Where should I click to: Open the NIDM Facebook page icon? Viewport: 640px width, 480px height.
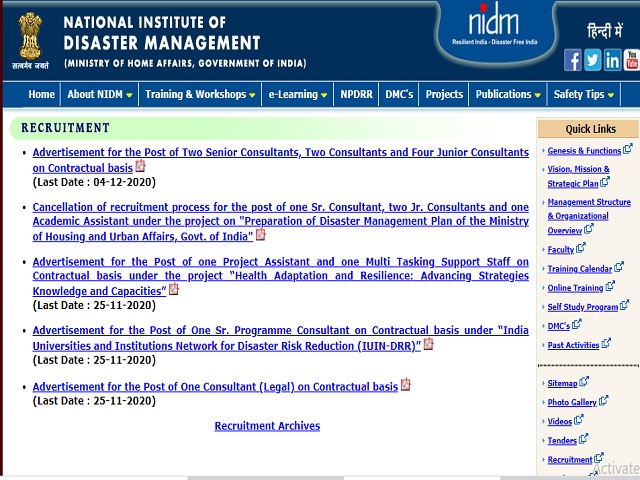[573, 60]
